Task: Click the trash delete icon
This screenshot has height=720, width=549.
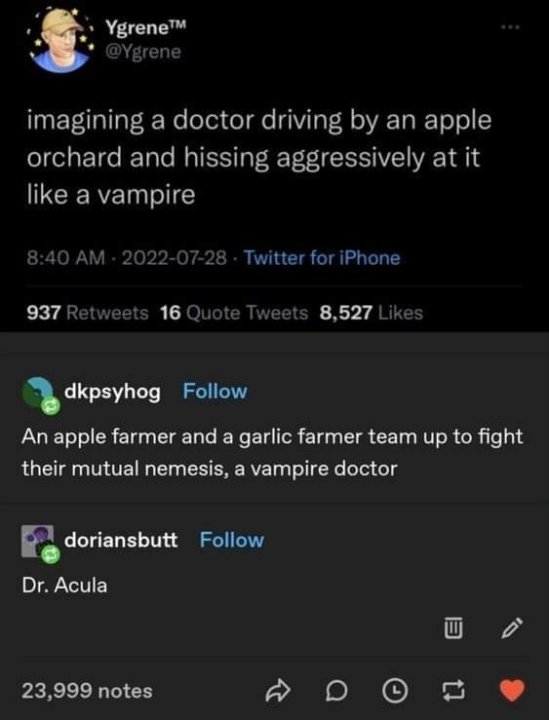Action: [x=453, y=628]
